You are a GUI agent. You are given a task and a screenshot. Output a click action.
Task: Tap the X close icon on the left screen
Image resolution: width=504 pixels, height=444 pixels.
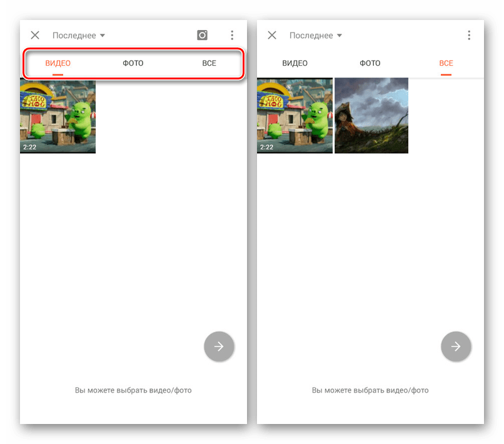(35, 35)
